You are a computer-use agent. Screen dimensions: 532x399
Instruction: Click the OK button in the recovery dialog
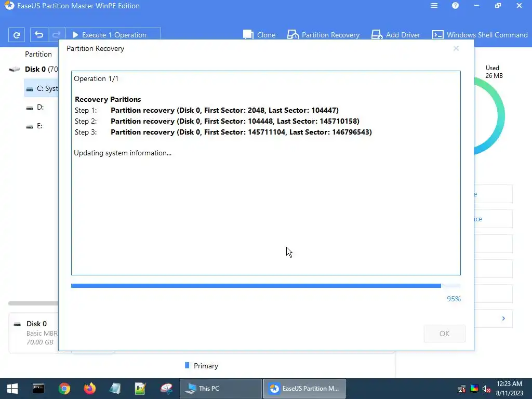point(445,334)
